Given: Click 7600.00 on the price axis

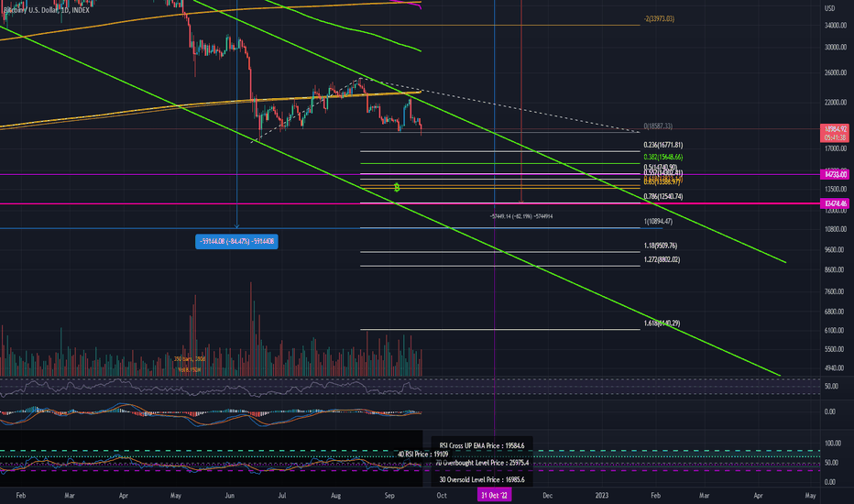Looking at the screenshot, I should click(x=836, y=291).
